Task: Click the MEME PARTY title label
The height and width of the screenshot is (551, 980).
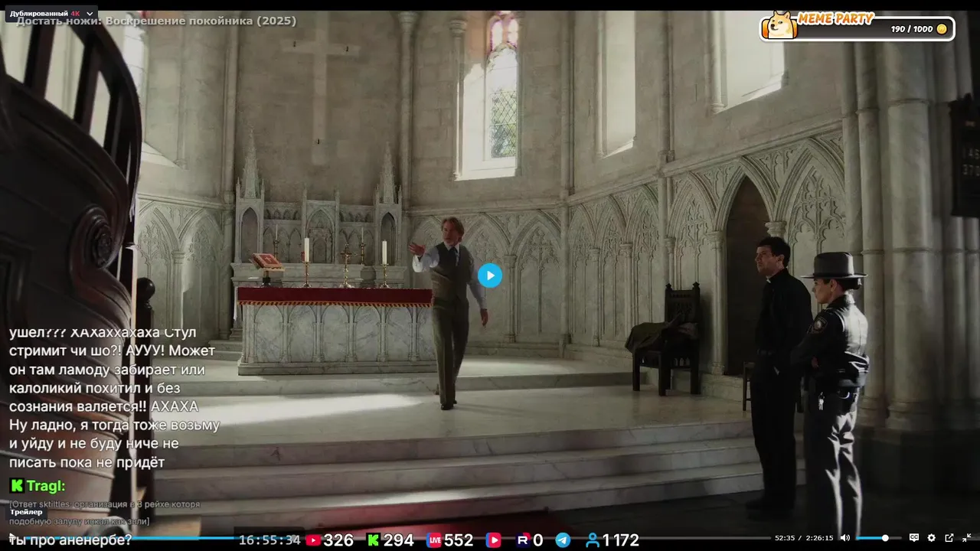Action: coord(836,19)
